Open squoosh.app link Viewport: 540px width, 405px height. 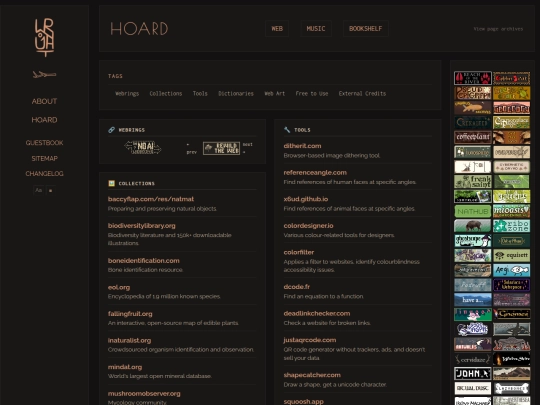tap(303, 402)
